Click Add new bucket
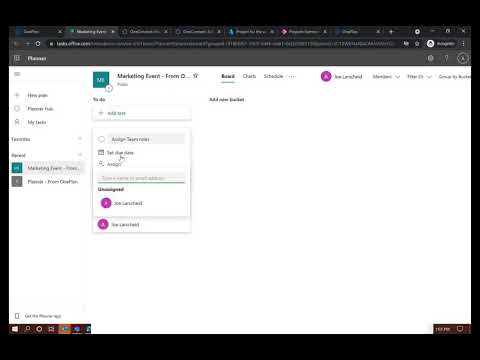The width and height of the screenshot is (480, 360). pos(227,99)
